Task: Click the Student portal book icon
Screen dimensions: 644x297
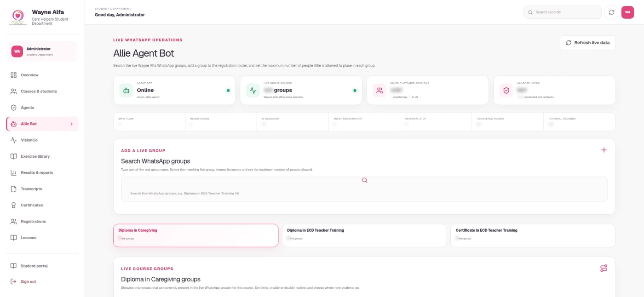Action: point(13,266)
